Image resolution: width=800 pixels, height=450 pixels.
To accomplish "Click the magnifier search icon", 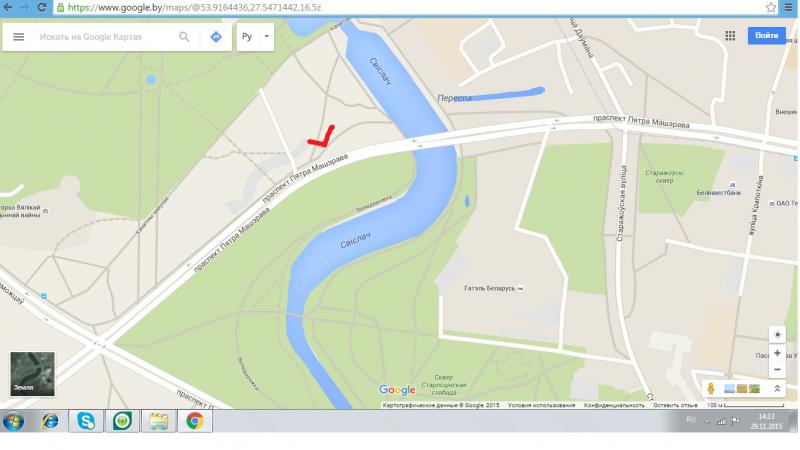I will tap(184, 37).
